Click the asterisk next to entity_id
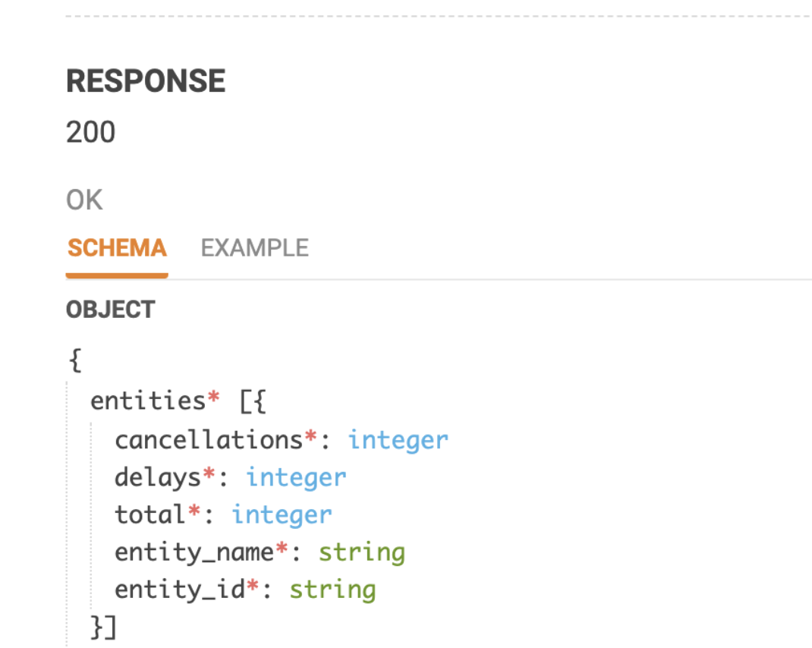Viewport: 812px width, 648px height. [252, 586]
